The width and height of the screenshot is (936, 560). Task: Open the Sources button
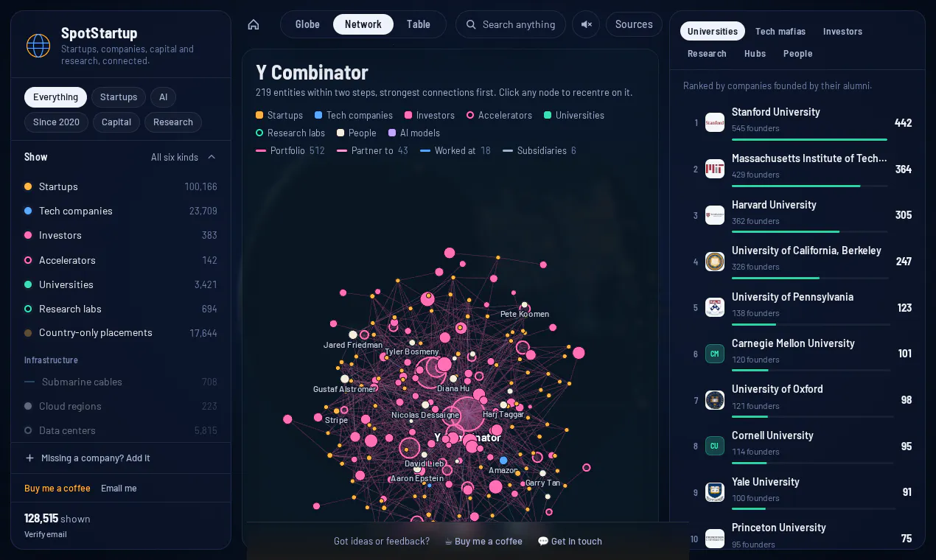pos(634,24)
